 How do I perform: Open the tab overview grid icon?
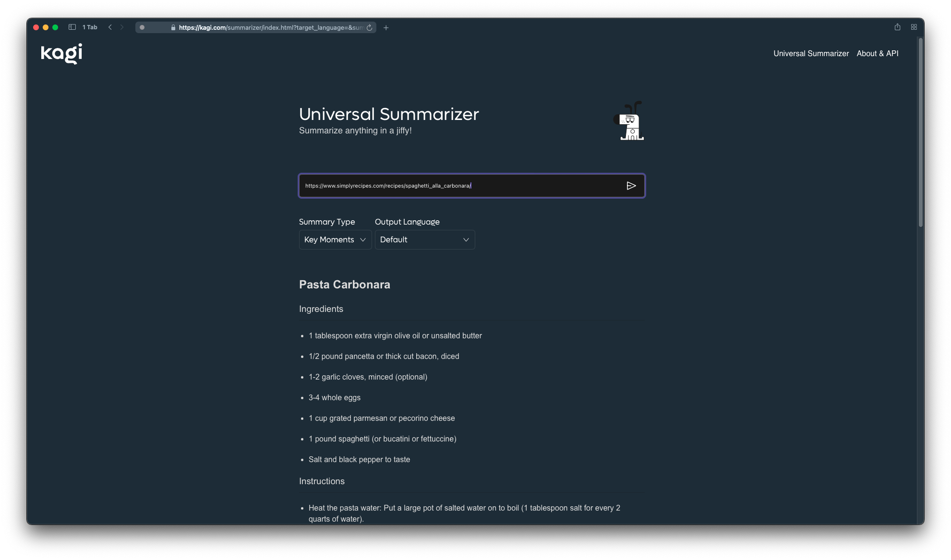(914, 27)
